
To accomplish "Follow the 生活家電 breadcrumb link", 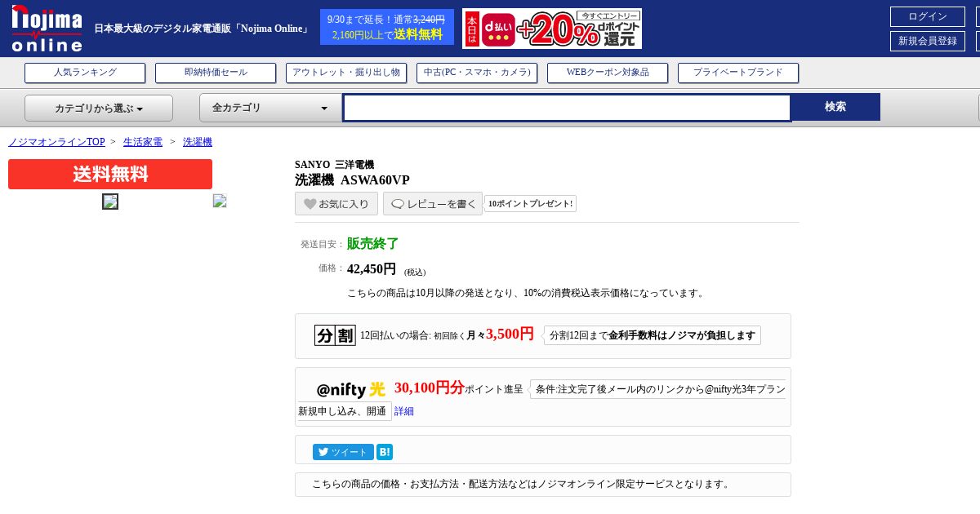I will 143,142.
